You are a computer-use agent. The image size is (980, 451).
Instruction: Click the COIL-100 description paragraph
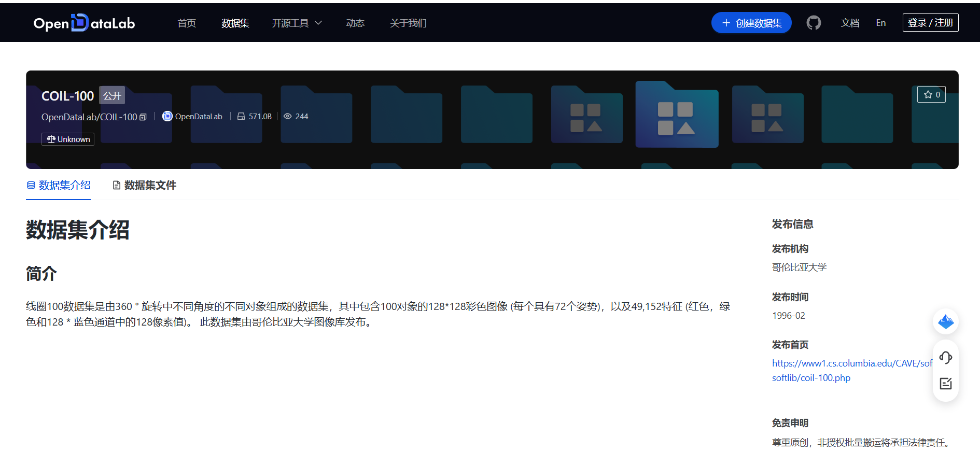point(378,314)
